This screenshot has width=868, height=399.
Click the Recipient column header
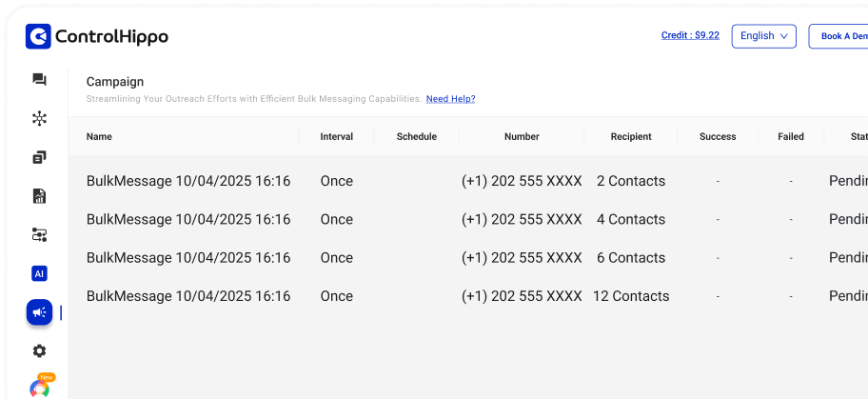tap(630, 137)
